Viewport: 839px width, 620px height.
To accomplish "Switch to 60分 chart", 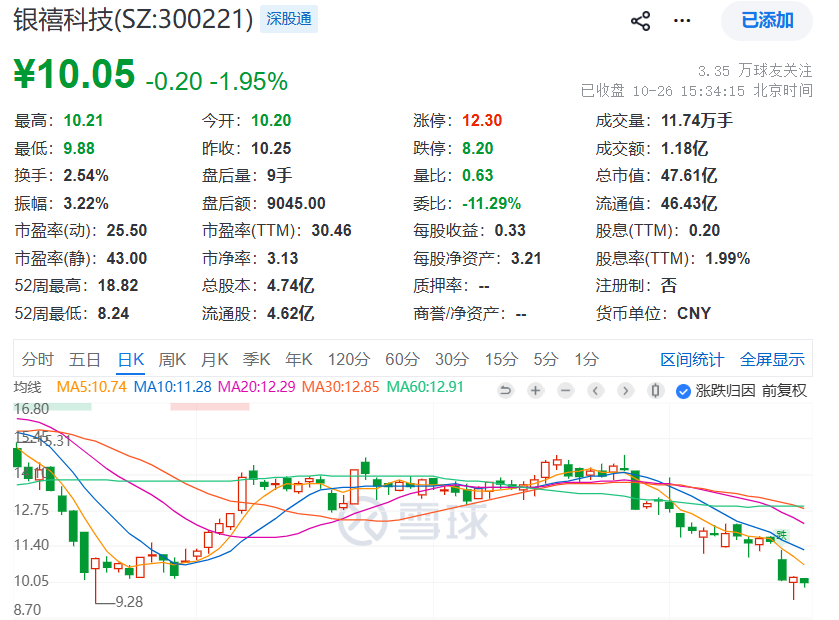I will pos(402,359).
